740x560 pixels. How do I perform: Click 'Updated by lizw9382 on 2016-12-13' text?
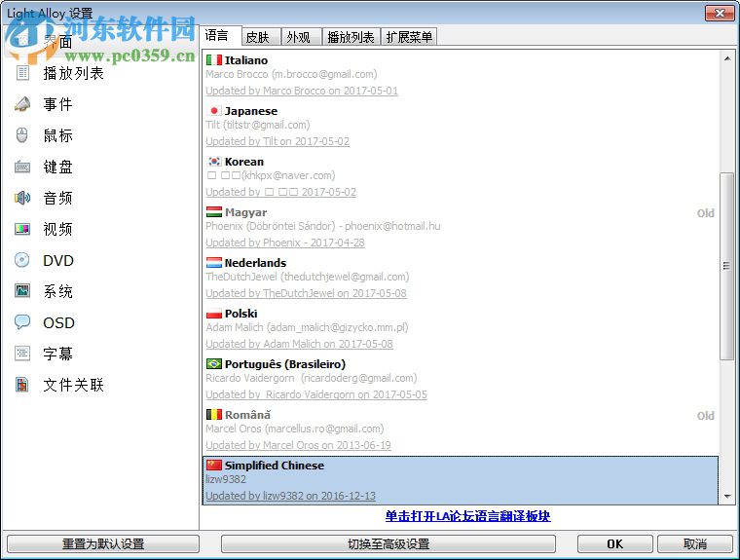[291, 496]
